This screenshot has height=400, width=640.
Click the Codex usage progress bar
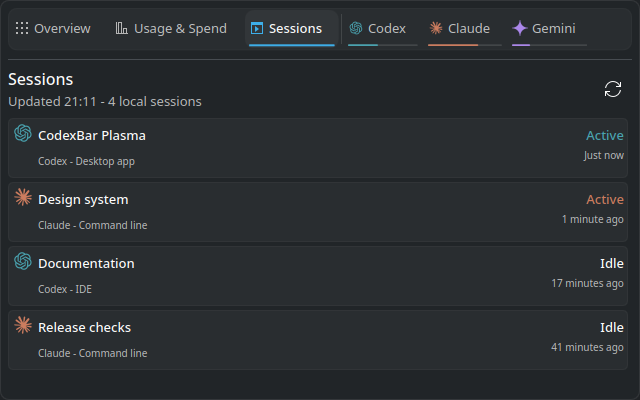tap(382, 45)
